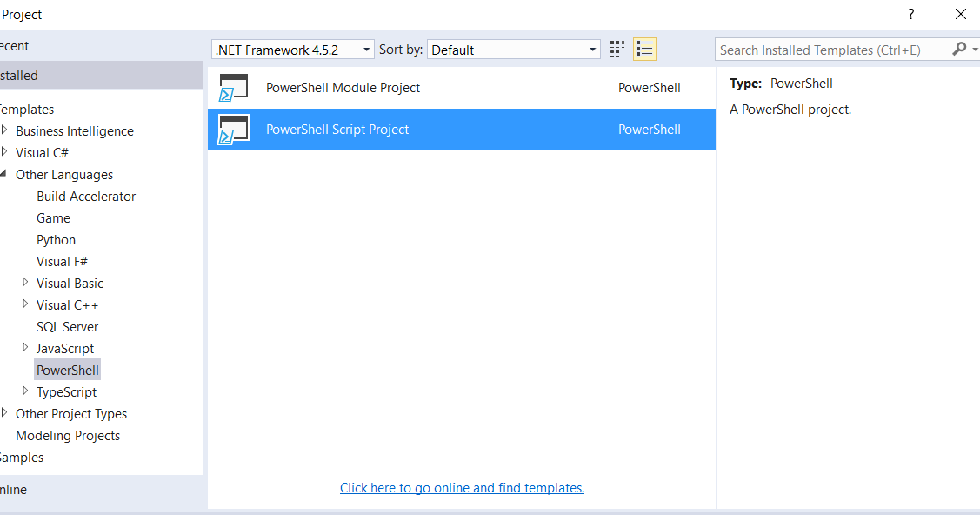This screenshot has height=515, width=980.
Task: Select the SQL Server template category
Action: pos(67,326)
